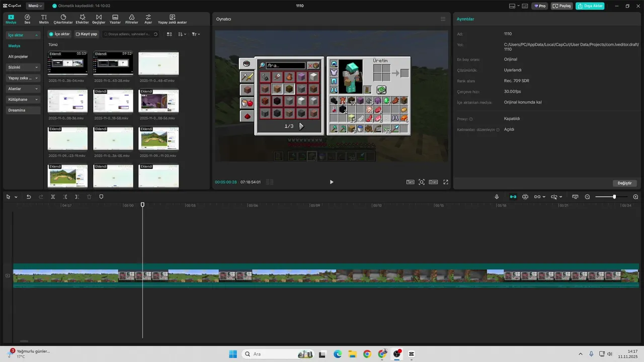This screenshot has height=362, width=644.
Task: Add a marker shield icon on timeline
Action: click(x=101, y=197)
